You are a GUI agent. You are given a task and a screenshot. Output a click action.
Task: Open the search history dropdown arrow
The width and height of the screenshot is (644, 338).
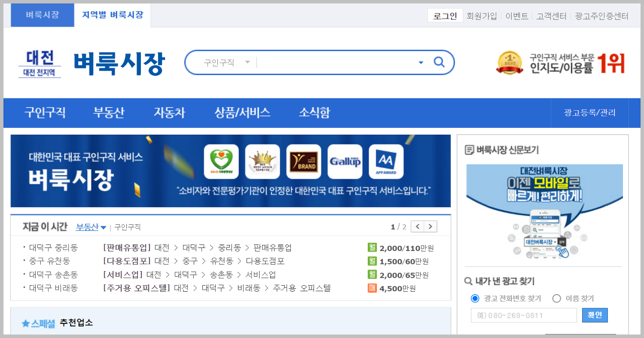[421, 63]
